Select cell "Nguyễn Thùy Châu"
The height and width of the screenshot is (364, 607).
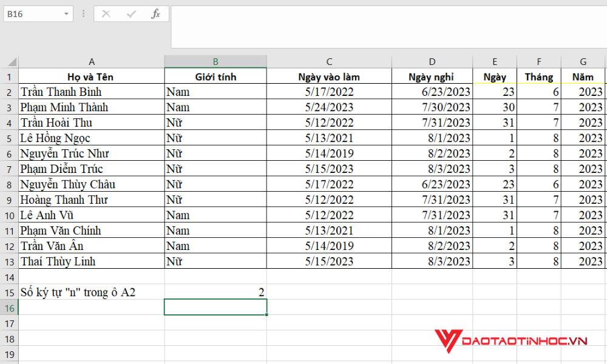(x=92, y=184)
